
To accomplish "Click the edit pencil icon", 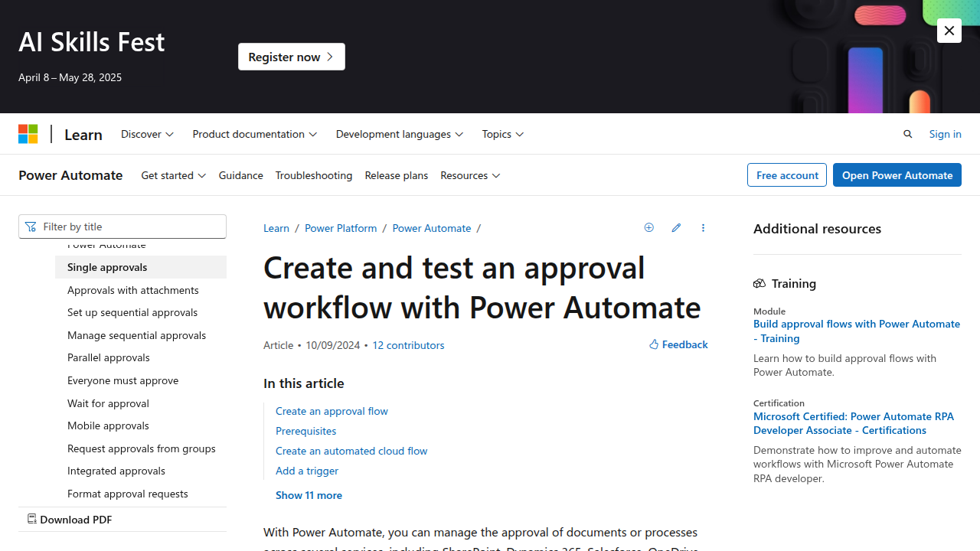I will pyautogui.click(x=676, y=227).
